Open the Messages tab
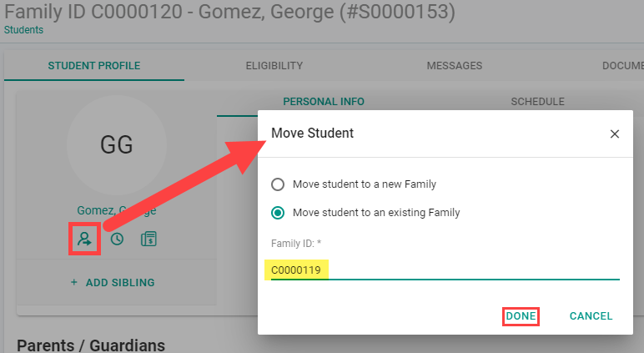 tap(455, 66)
